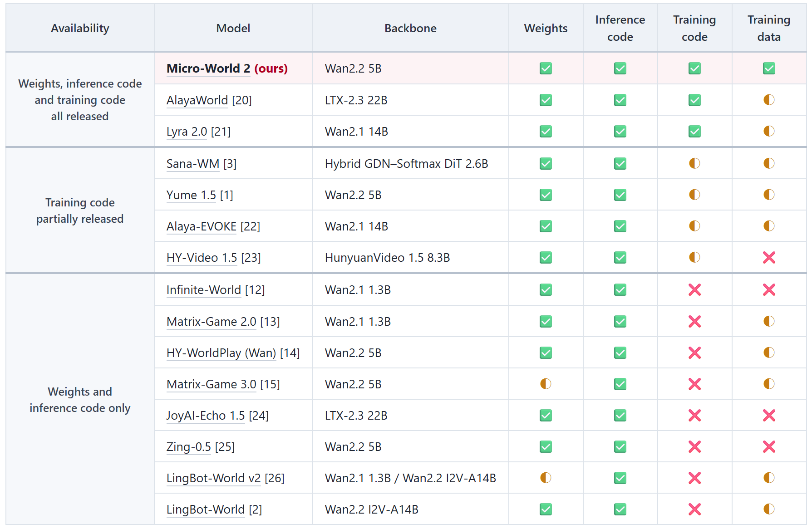
Task: Click the 'Training code partially released' group label
Action: tap(80, 211)
